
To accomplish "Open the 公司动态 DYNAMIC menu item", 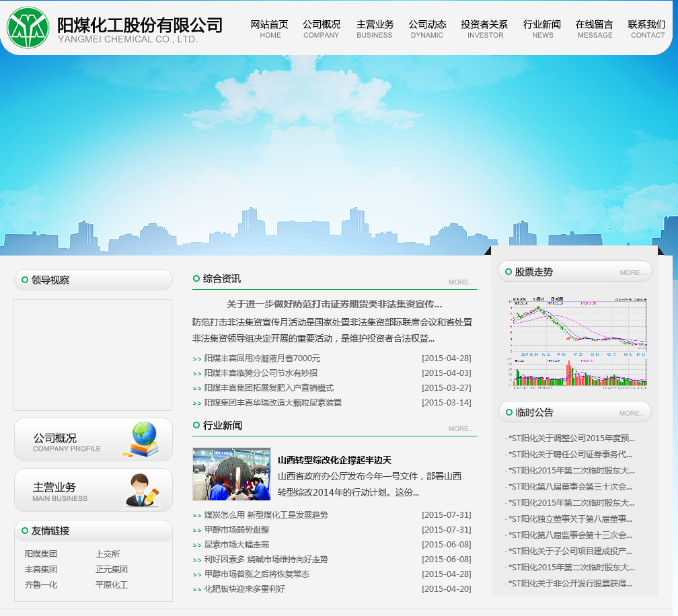I will pyautogui.click(x=427, y=29).
